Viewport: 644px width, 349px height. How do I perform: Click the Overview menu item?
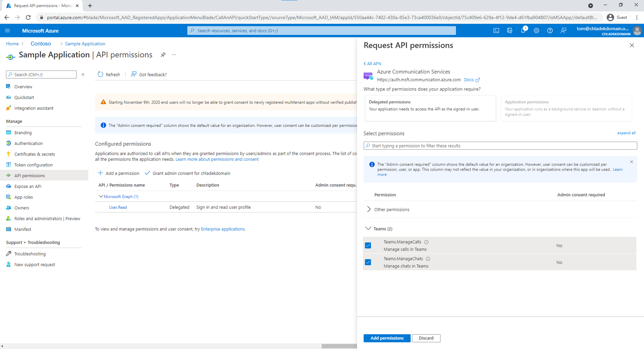point(23,86)
